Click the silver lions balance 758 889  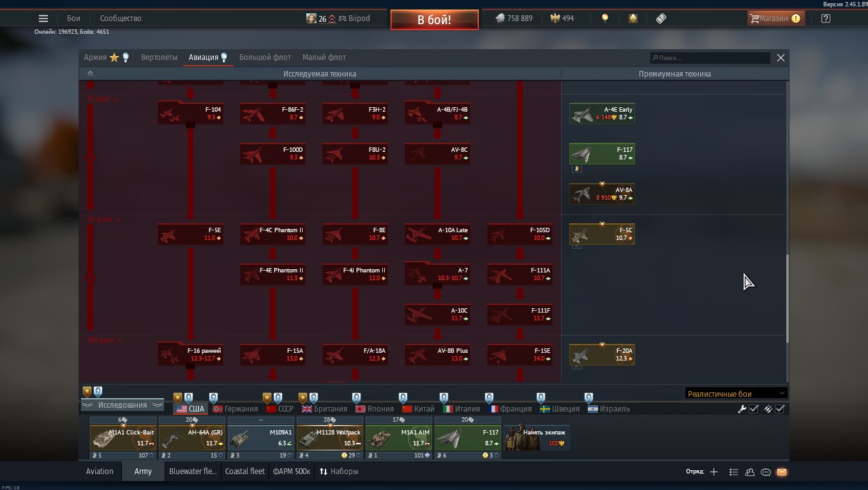[514, 19]
